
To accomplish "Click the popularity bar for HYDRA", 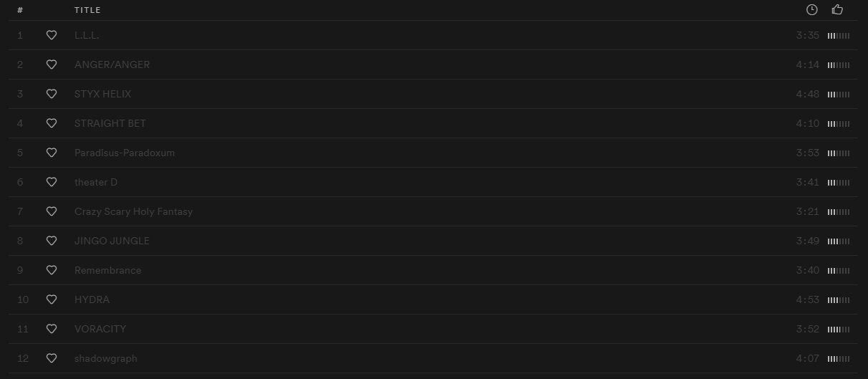I will (839, 299).
